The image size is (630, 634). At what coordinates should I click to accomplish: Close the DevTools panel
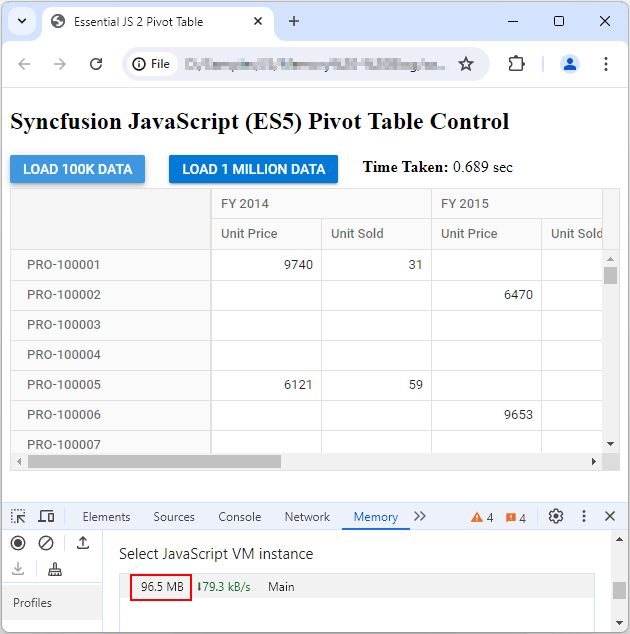(610, 516)
